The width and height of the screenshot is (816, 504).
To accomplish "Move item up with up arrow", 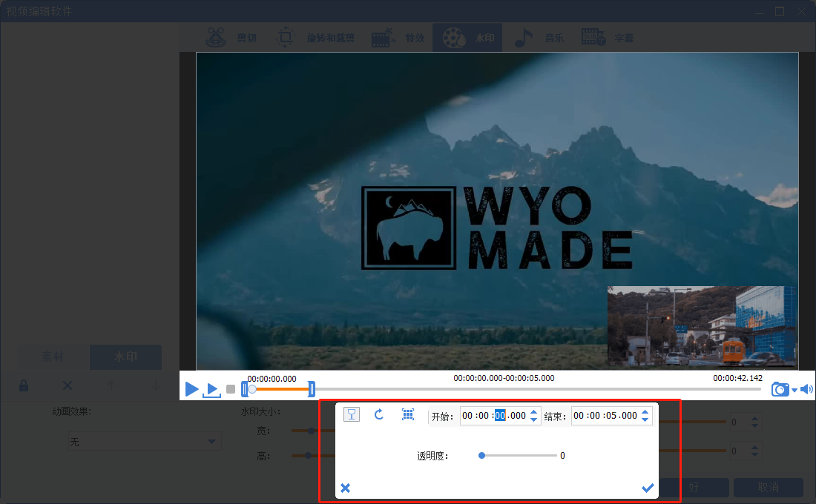I will pos(111,385).
